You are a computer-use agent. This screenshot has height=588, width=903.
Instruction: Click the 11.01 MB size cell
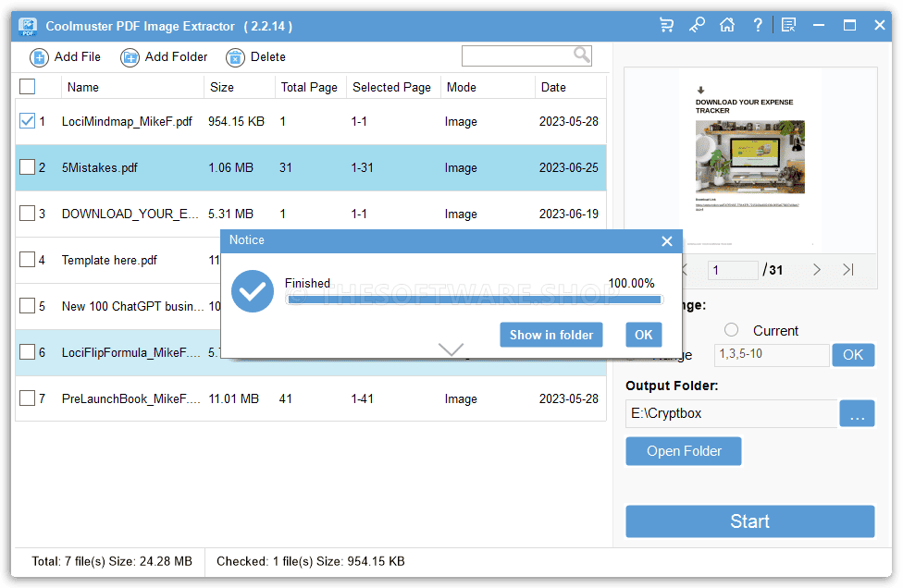[233, 398]
